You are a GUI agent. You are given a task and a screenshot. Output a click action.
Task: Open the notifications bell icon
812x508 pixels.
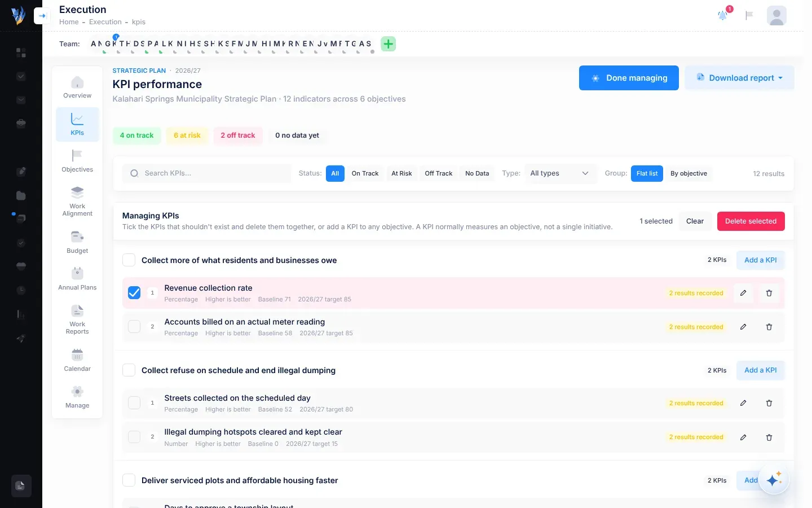pos(723,15)
